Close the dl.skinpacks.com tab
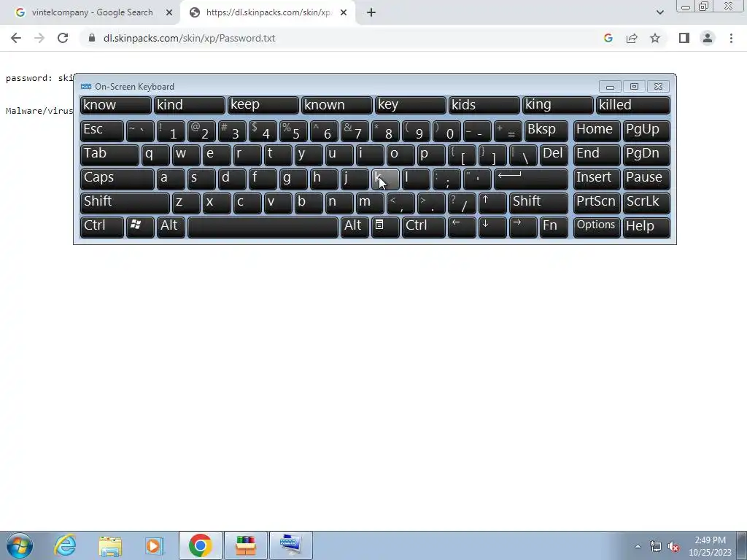 click(x=344, y=12)
